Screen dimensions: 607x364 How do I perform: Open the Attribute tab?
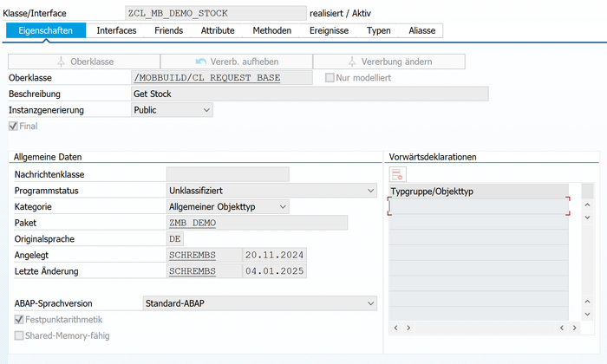coord(218,30)
